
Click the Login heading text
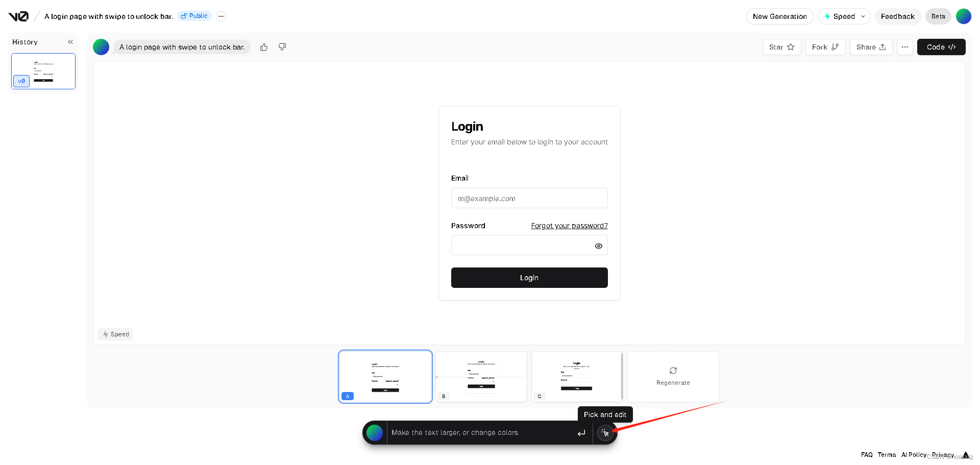point(467,127)
